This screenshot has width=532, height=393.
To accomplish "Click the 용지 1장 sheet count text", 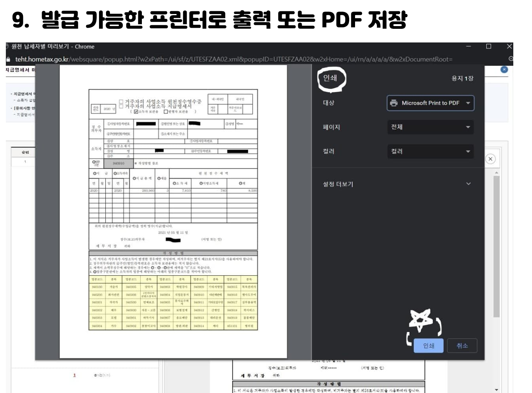I will (x=462, y=78).
